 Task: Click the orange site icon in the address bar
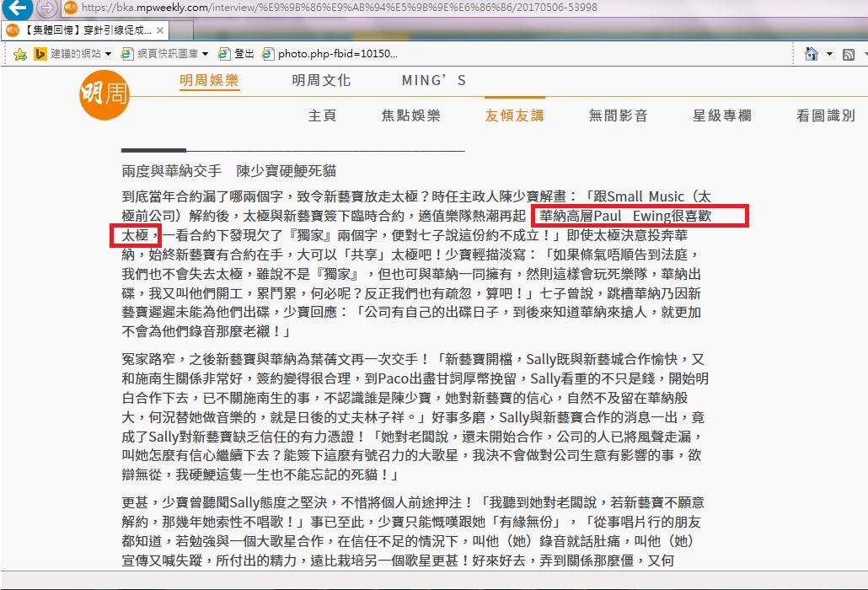pos(70,8)
